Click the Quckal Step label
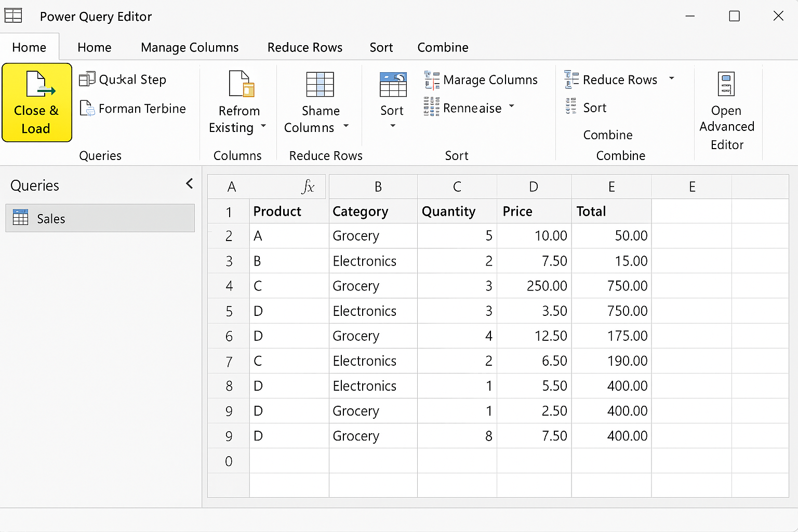Screen dimensions: 798x532 pos(132,79)
